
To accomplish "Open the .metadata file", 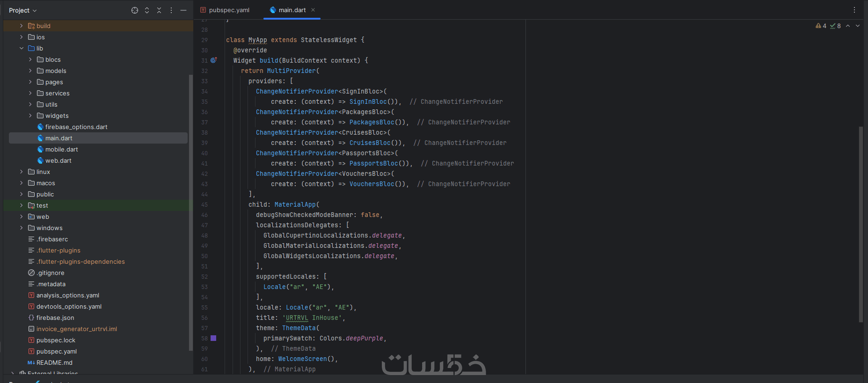I will pyautogui.click(x=51, y=284).
